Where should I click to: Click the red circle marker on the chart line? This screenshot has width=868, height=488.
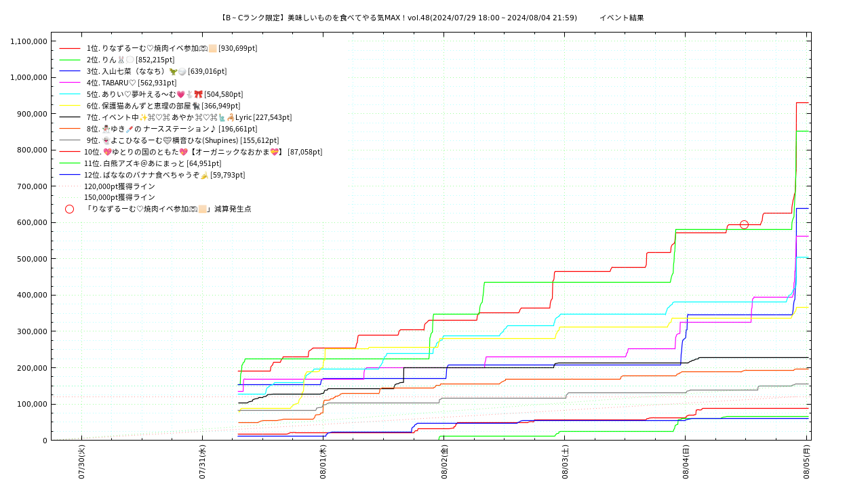click(744, 224)
